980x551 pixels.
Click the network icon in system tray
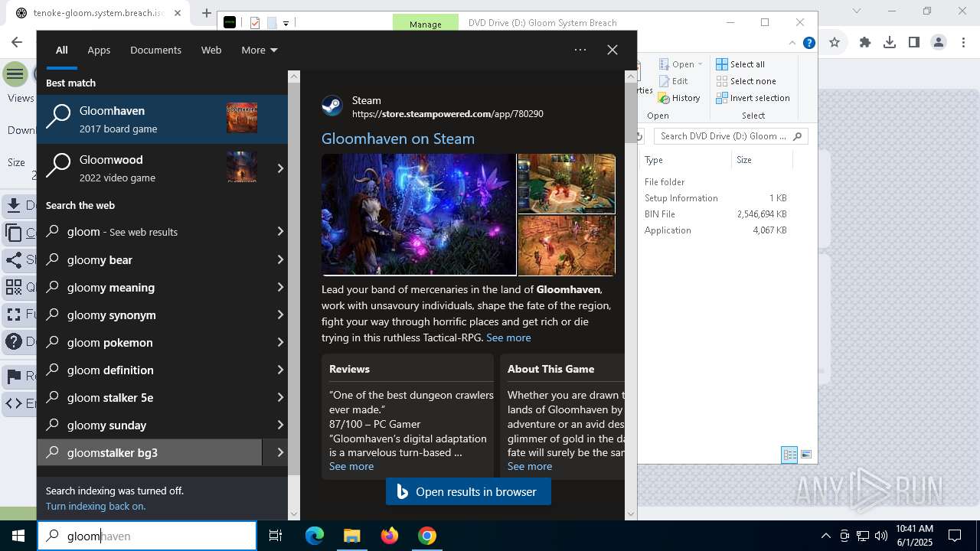coord(863,536)
